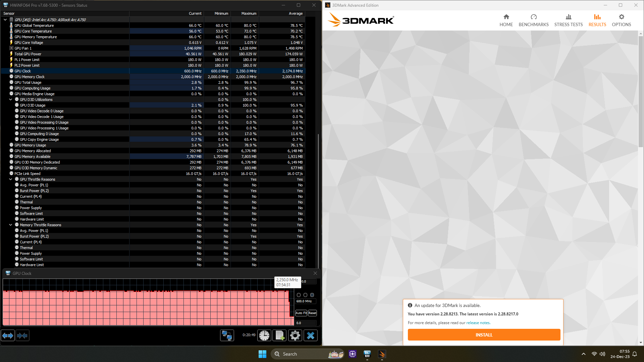Start logging with the sheet-plus icon

pyautogui.click(x=279, y=335)
